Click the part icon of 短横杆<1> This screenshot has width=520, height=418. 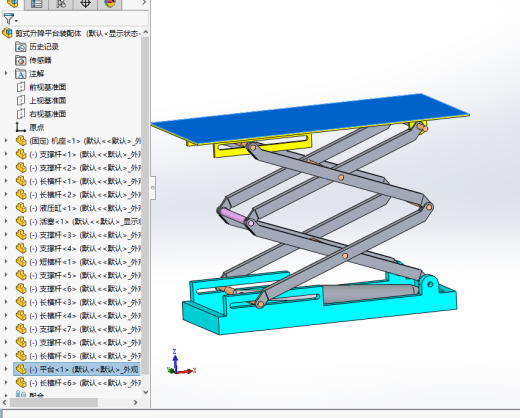tap(21, 262)
